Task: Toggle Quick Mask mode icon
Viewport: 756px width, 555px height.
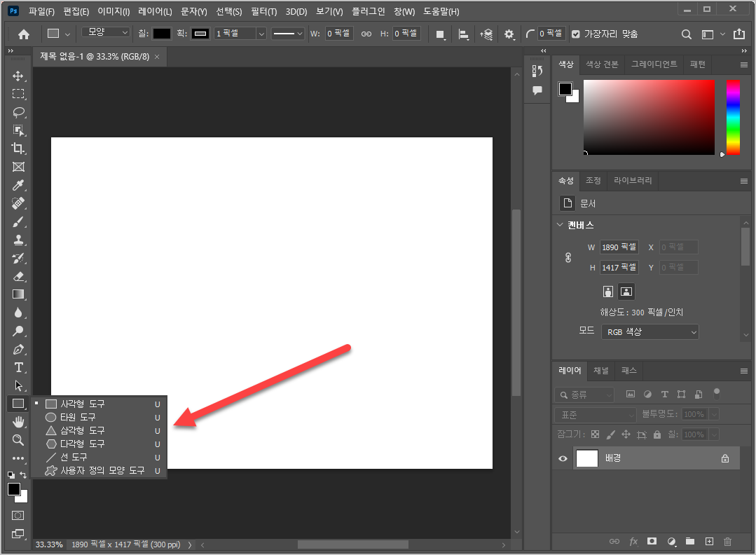Action: pyautogui.click(x=18, y=516)
